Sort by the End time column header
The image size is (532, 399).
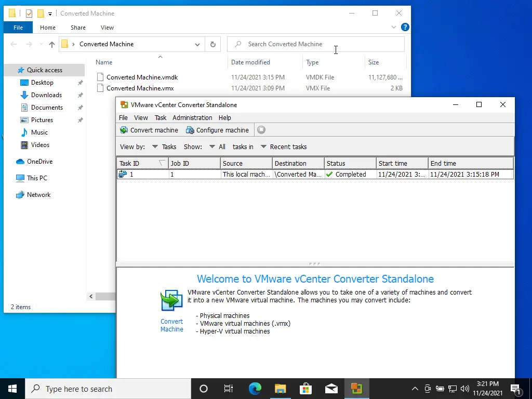click(x=471, y=163)
